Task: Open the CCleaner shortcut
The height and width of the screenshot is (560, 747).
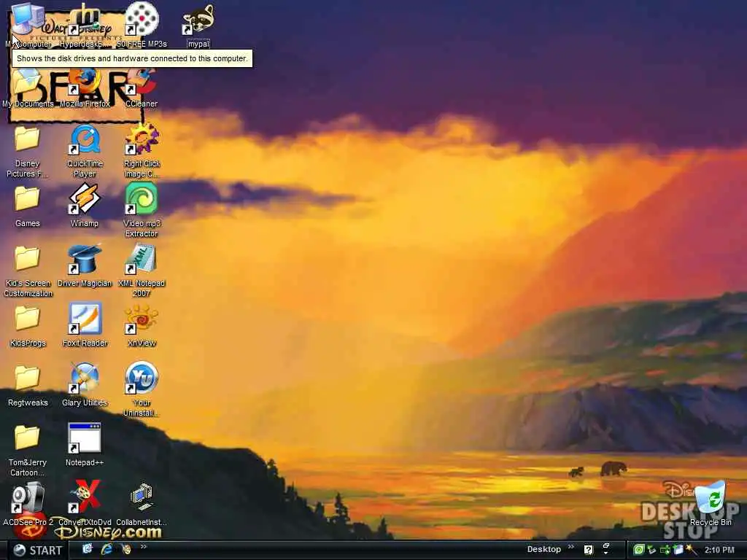Action: 142,87
